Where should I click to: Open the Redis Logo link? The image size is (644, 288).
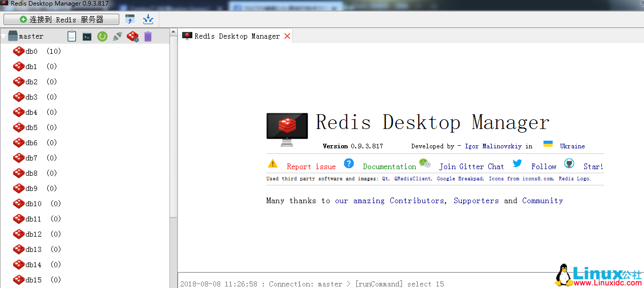tap(574, 179)
